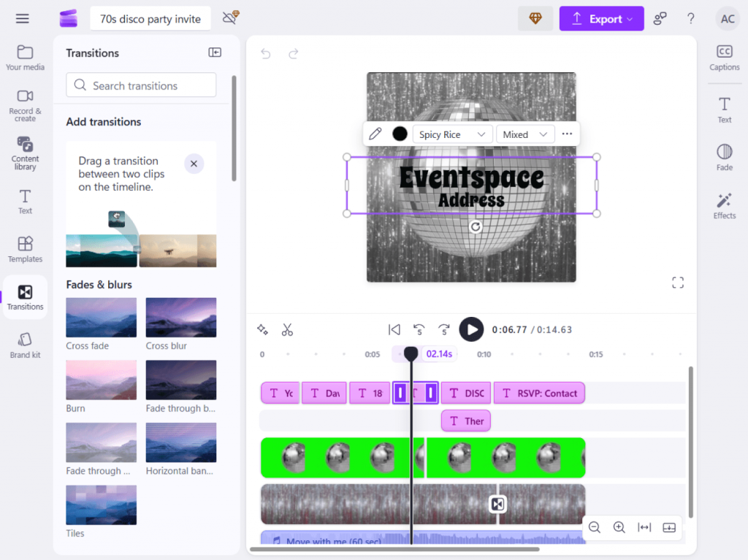Click the project title 70s disco party invite
This screenshot has width=748, height=560.
(x=150, y=18)
